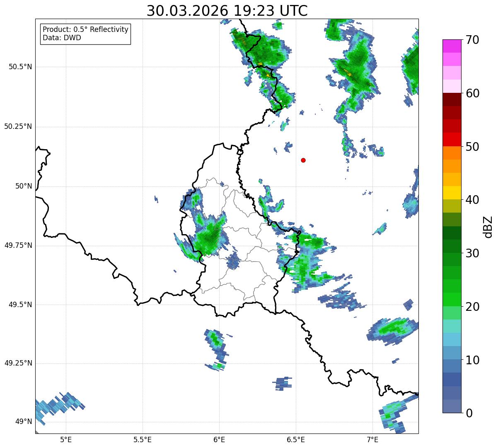The height and width of the screenshot is (448, 498).
Task: Click the red location marker dot
Action: tap(303, 160)
